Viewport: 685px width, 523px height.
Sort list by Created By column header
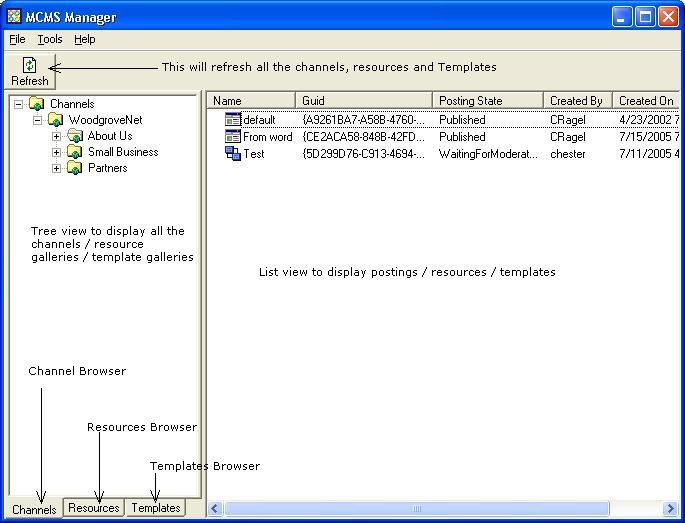(x=576, y=101)
